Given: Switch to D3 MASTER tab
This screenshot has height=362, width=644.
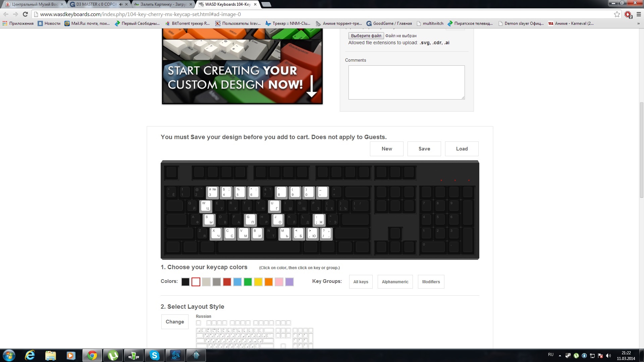Looking at the screenshot, I should [x=96, y=4].
